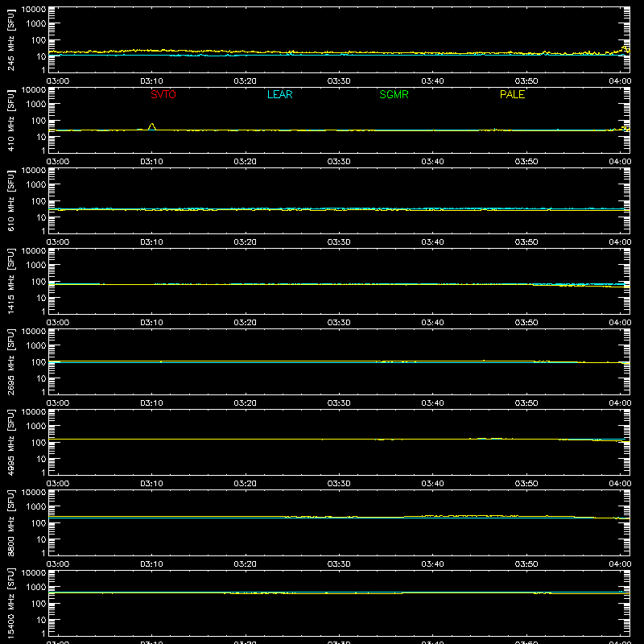The width and height of the screenshot is (644, 644).
Task: Click the green SGMR station legend label
Action: click(x=394, y=95)
